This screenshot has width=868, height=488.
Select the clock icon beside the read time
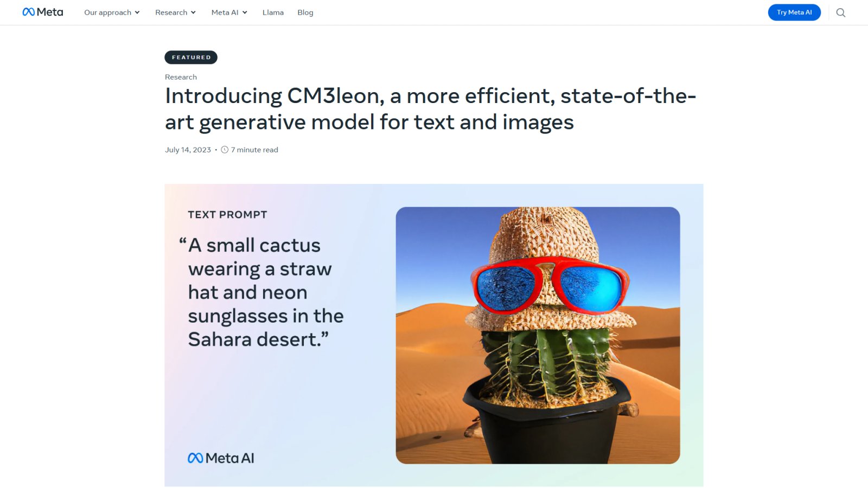pos(224,150)
